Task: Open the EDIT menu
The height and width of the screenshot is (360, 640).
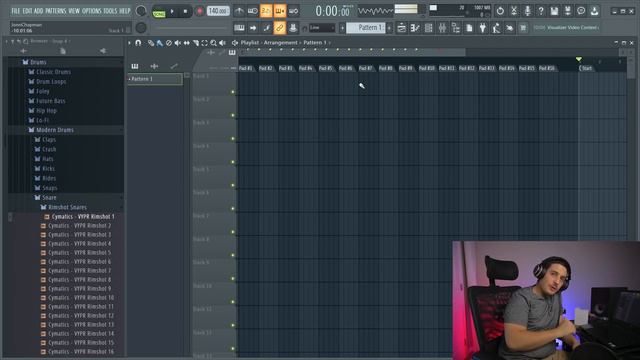Action: [27, 11]
